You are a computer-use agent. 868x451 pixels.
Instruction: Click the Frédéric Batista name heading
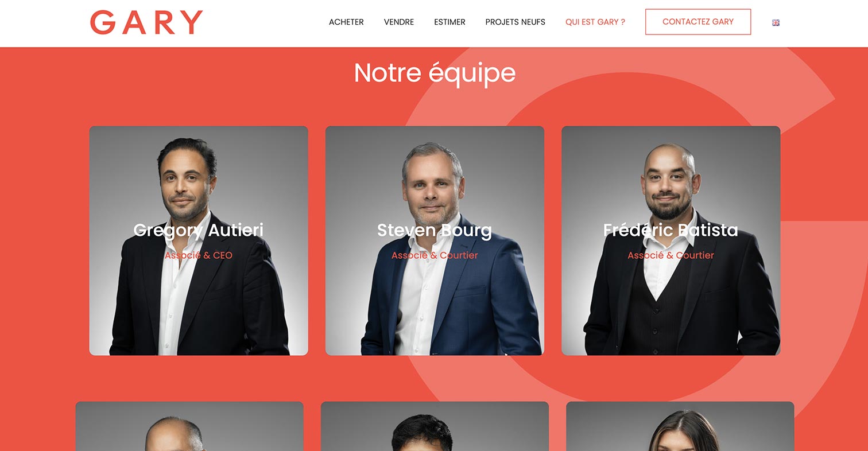[x=671, y=230]
